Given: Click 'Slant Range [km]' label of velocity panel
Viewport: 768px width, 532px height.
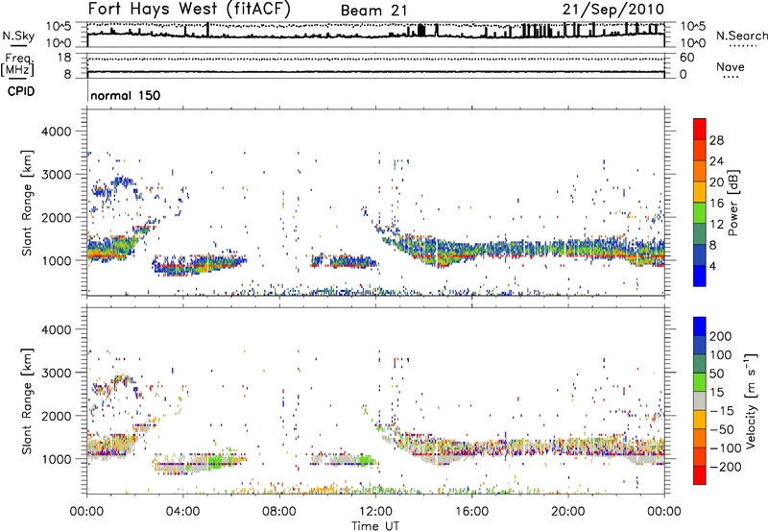Looking at the screenshot, I should click(x=27, y=400).
